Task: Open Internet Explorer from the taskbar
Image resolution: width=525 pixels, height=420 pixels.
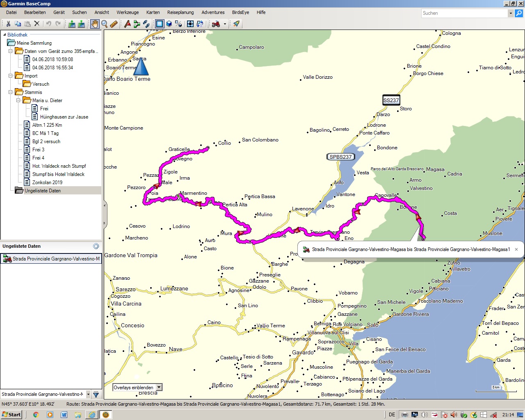Action: click(x=92, y=415)
